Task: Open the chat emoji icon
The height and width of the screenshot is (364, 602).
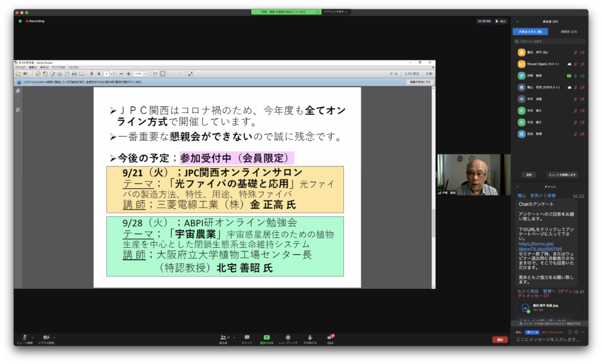Action: pyautogui.click(x=576, y=332)
